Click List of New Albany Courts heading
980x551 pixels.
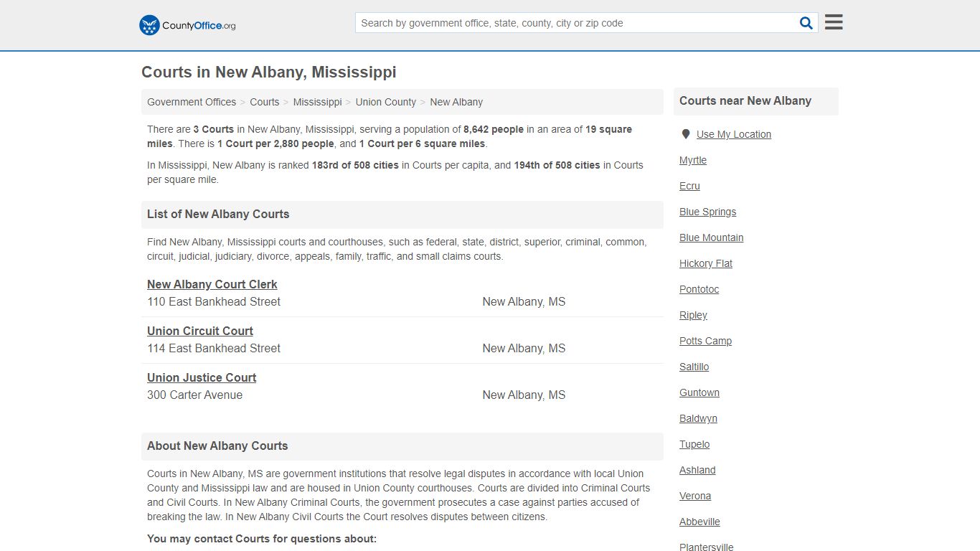pyautogui.click(x=218, y=214)
